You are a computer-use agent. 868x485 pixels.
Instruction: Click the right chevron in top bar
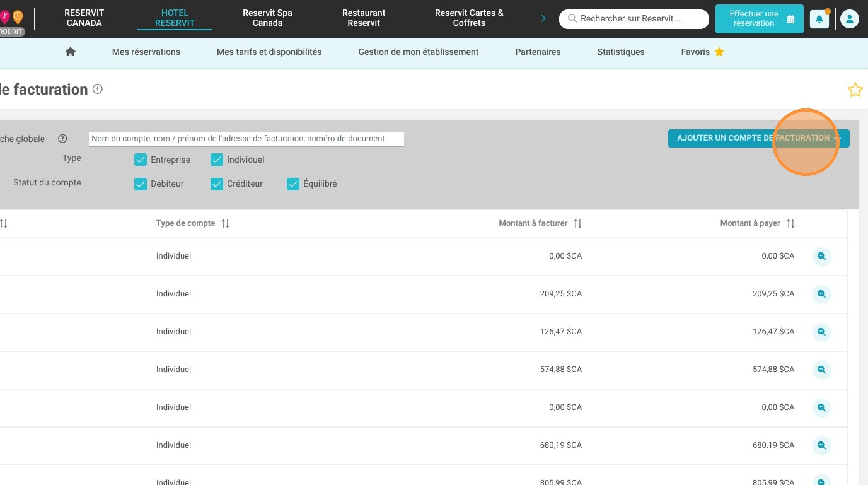click(x=543, y=18)
